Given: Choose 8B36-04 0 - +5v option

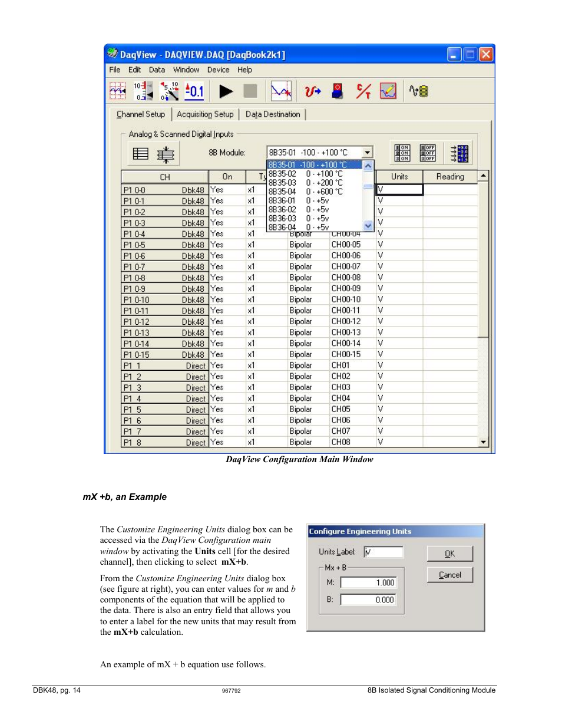Looking at the screenshot, I should pos(315,227).
